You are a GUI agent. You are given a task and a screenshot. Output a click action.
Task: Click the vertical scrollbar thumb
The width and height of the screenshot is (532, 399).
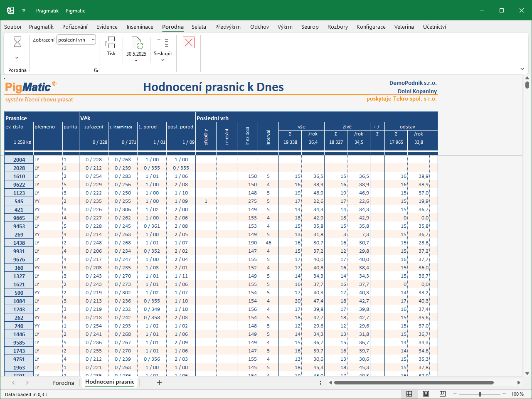point(527,85)
